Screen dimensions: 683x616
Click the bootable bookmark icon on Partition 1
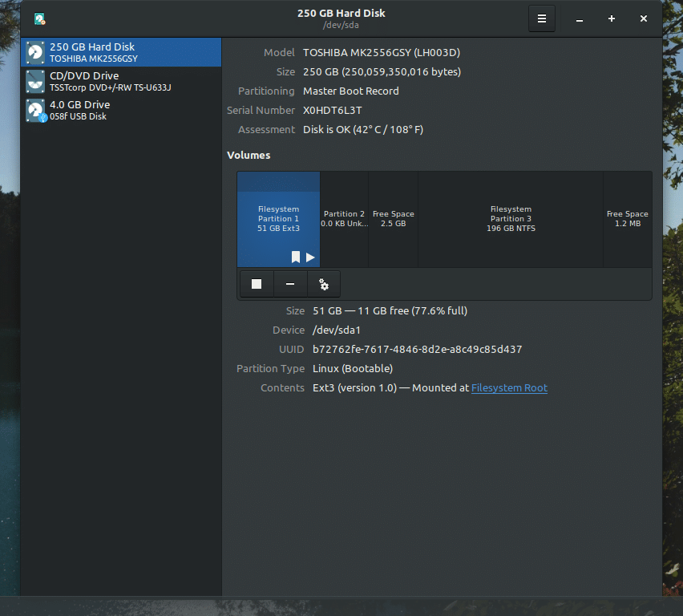[x=296, y=257]
